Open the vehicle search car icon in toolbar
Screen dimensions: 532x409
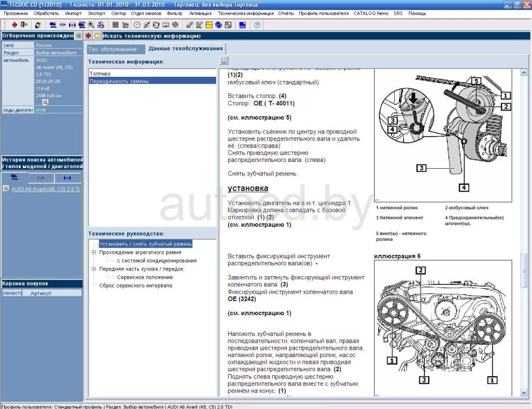pos(53,25)
